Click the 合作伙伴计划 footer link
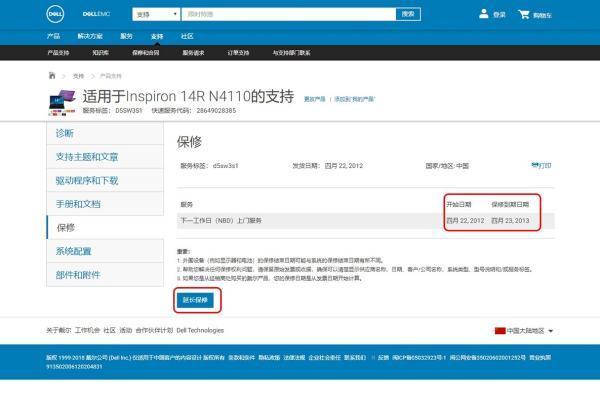The width and height of the screenshot is (600, 405). (x=154, y=330)
